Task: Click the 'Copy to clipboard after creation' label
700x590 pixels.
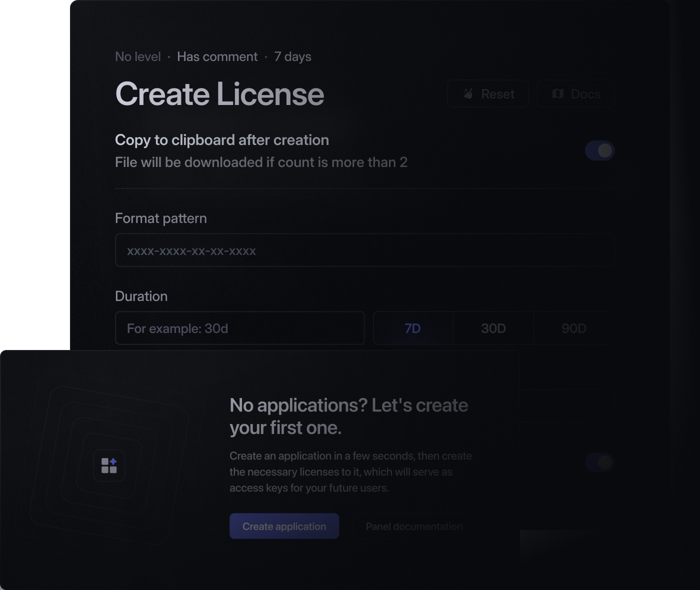Action: [x=222, y=140]
